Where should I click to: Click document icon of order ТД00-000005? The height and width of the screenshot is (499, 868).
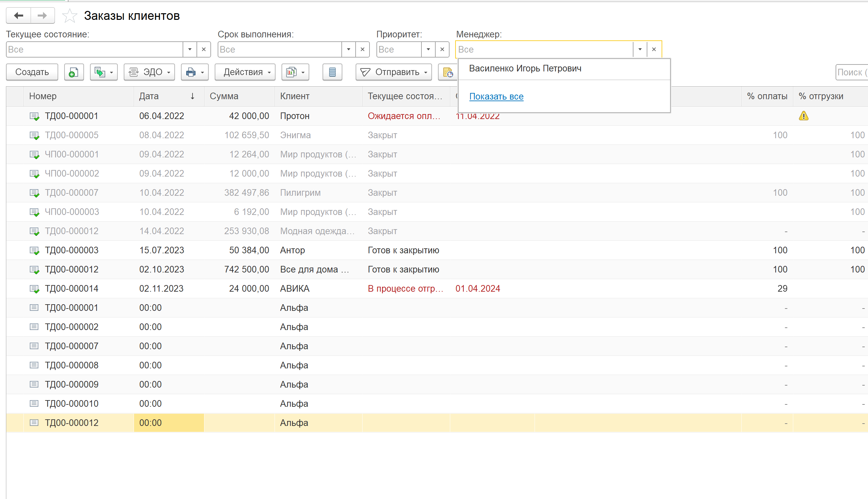34,135
